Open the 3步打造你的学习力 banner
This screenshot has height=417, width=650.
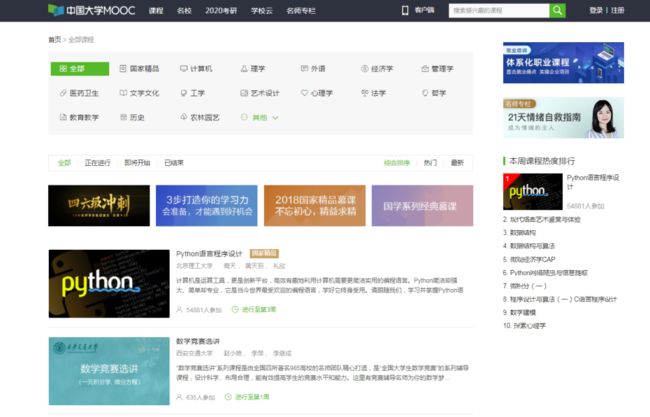206,206
